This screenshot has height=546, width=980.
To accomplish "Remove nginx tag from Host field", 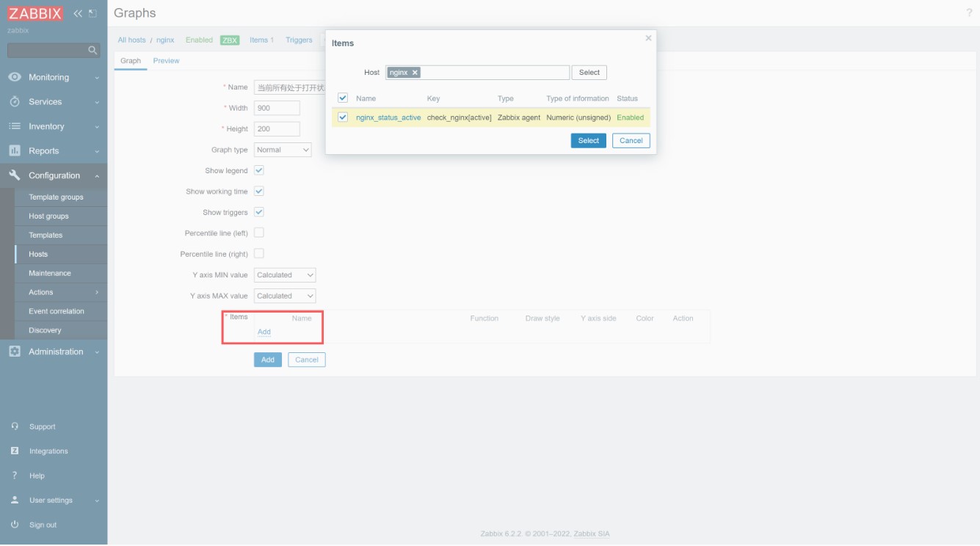I will (415, 73).
